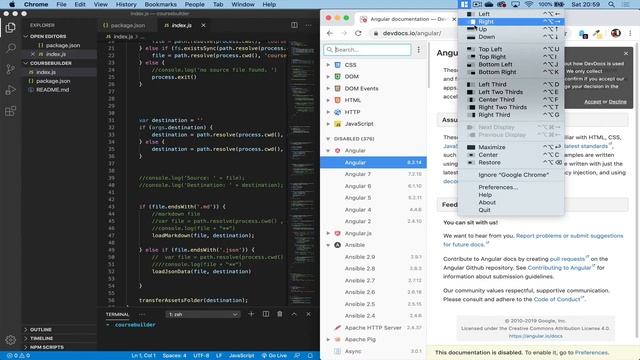
Task: Click the window manager menu bar icon
Action: pos(464,4)
